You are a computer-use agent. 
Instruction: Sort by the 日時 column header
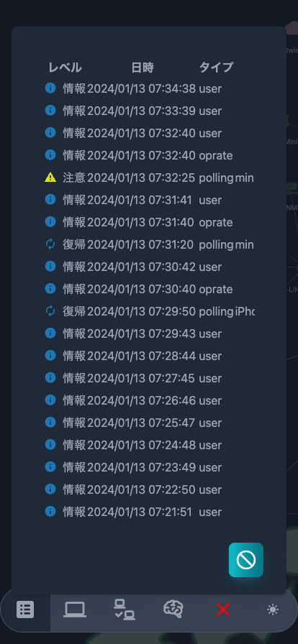pyautogui.click(x=143, y=68)
